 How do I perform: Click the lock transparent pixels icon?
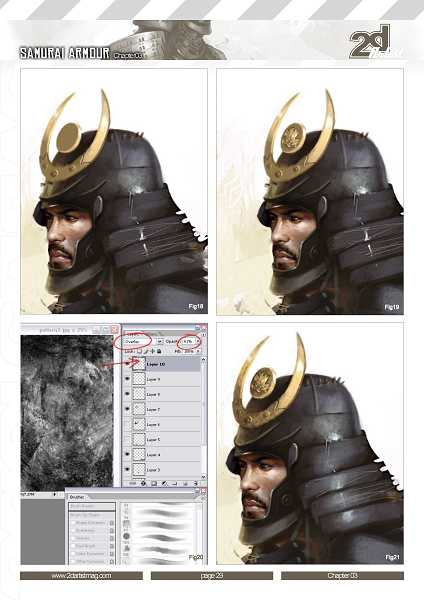(139, 351)
